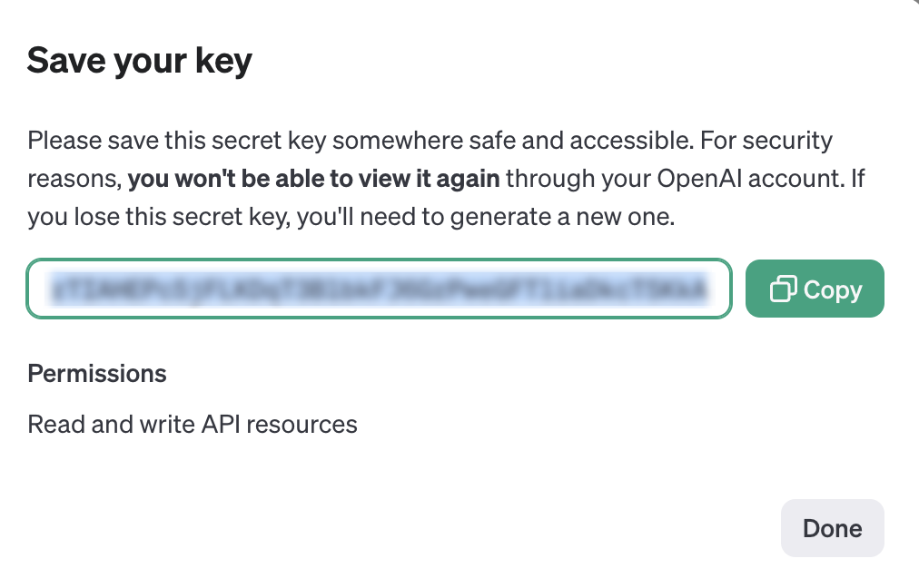Place cursor at end of secret key
Screen dimensions: 919x588
(706, 289)
